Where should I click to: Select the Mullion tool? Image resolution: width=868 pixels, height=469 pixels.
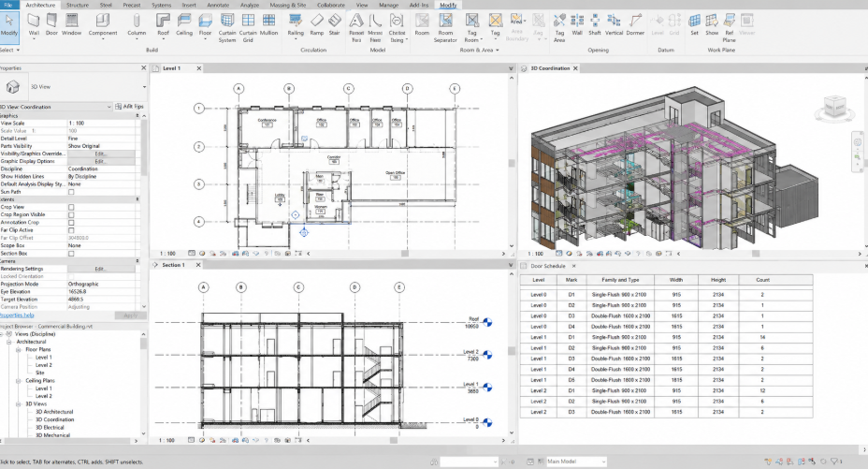click(x=268, y=24)
